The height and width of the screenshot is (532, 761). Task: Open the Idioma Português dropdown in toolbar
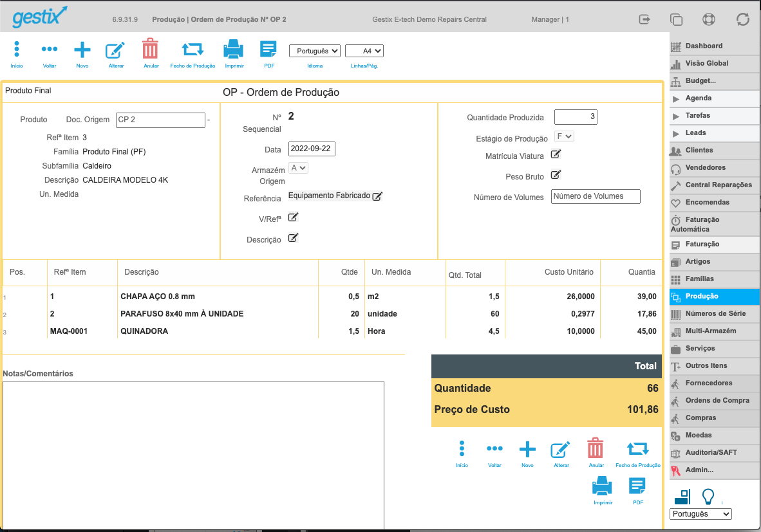pos(314,51)
